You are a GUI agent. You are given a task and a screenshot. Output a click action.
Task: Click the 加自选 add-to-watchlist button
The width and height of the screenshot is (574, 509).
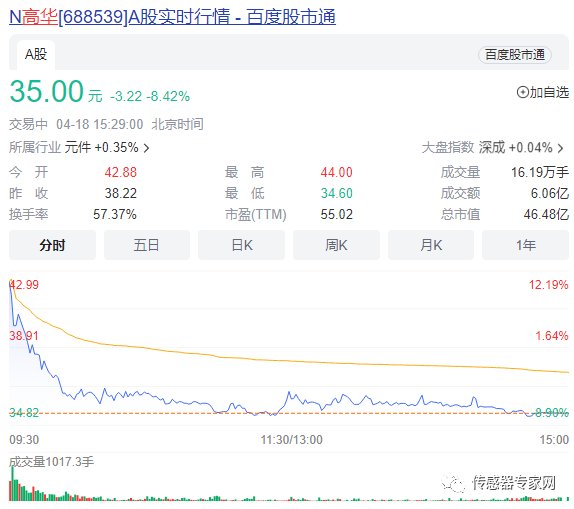click(x=543, y=92)
